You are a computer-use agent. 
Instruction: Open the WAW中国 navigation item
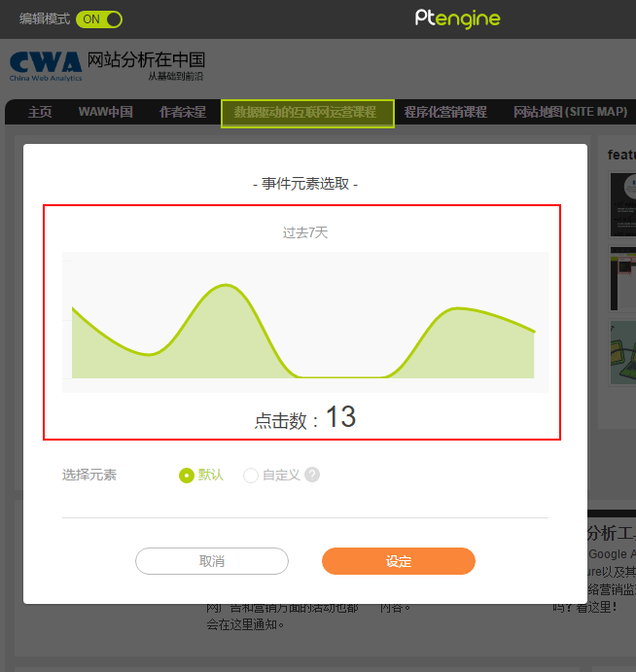coord(105,112)
